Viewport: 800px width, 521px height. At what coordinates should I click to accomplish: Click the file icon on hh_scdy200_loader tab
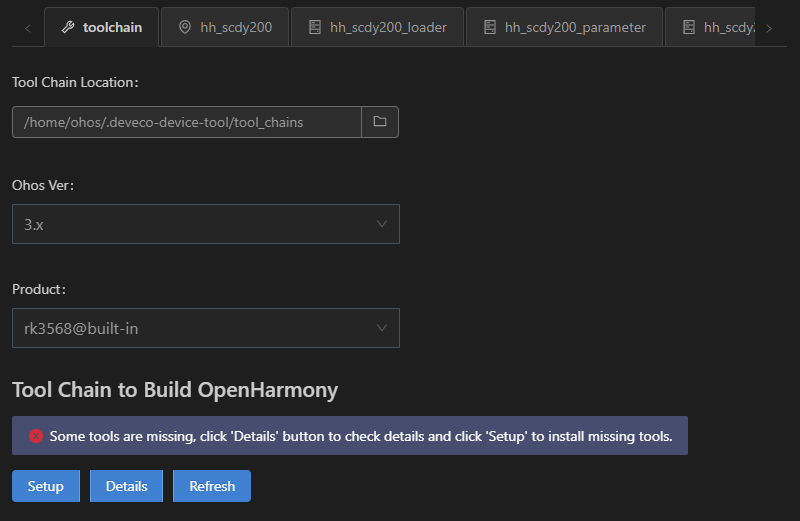[x=315, y=27]
